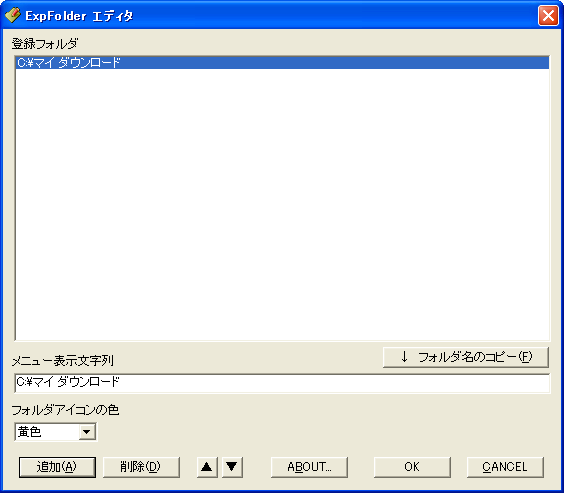This screenshot has width=564, height=493.
Task: Confirm changes with the OK button
Action: pyautogui.click(x=412, y=467)
